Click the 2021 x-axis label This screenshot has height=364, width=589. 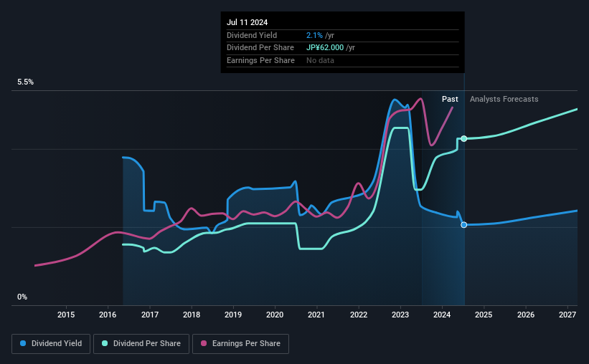[316, 315]
